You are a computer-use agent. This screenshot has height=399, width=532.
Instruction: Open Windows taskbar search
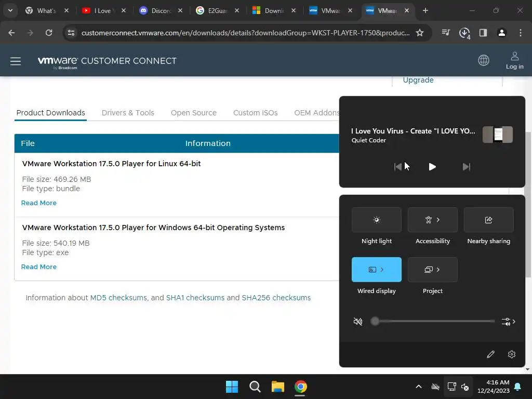tap(255, 387)
